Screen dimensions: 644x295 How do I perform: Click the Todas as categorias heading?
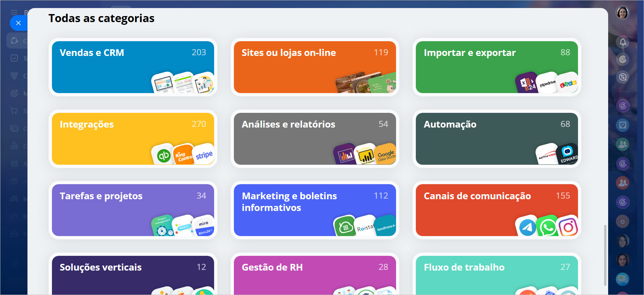coord(102,18)
